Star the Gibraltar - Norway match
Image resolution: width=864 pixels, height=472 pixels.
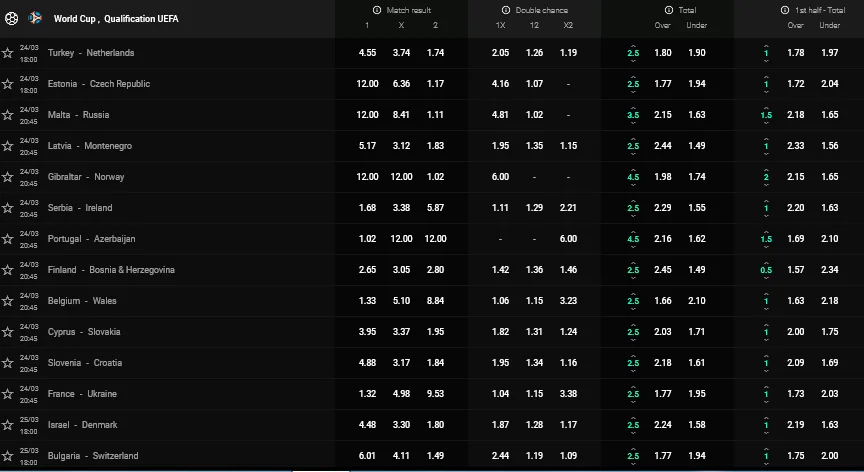click(8, 177)
